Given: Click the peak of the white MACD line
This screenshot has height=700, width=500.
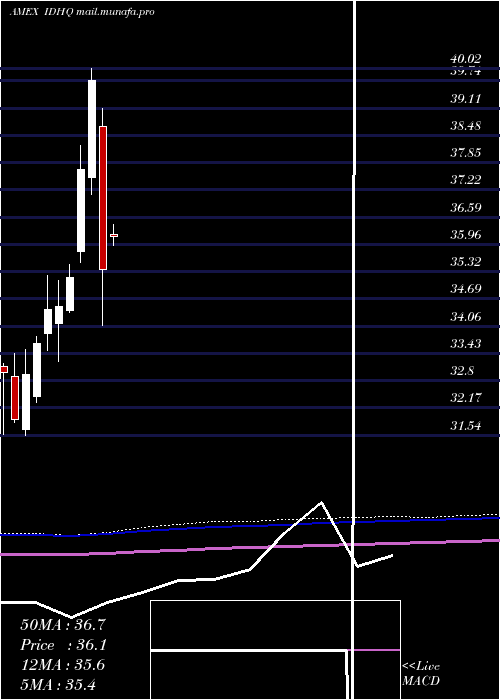Looking at the screenshot, I should coord(321,503).
